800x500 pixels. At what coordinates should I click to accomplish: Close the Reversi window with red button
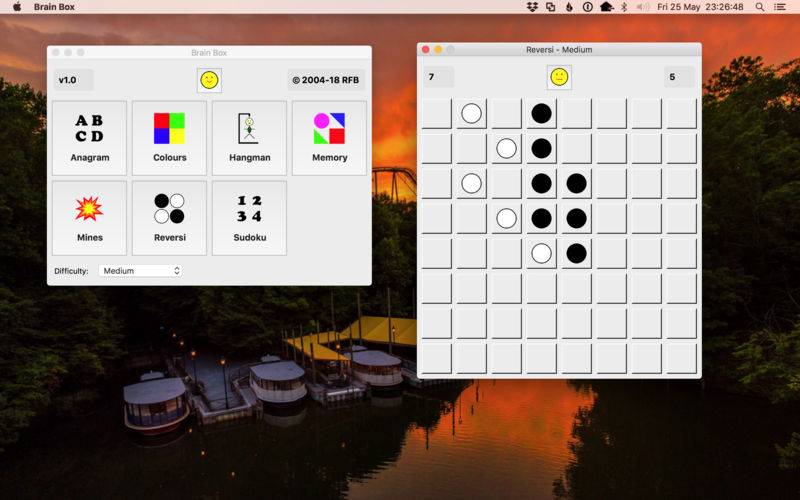pos(426,49)
